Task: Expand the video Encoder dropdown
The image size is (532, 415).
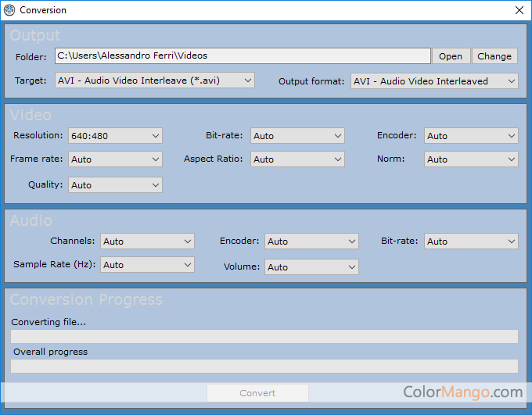Action: coord(471,136)
